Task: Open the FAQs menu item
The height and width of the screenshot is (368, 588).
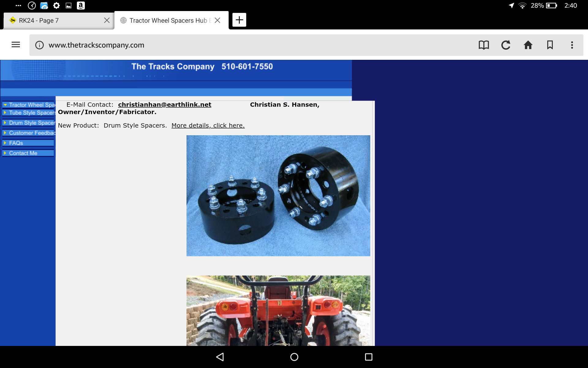Action: pyautogui.click(x=28, y=143)
